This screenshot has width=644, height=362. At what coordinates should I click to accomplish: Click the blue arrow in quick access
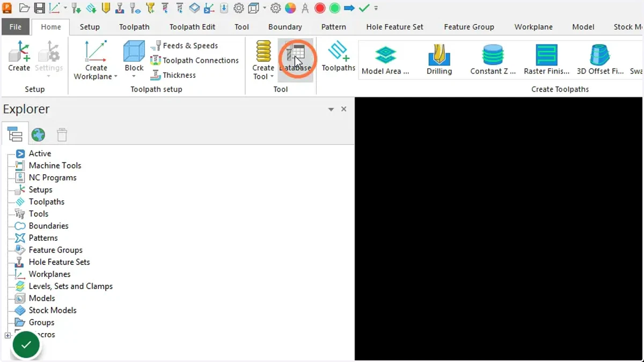pos(349,8)
